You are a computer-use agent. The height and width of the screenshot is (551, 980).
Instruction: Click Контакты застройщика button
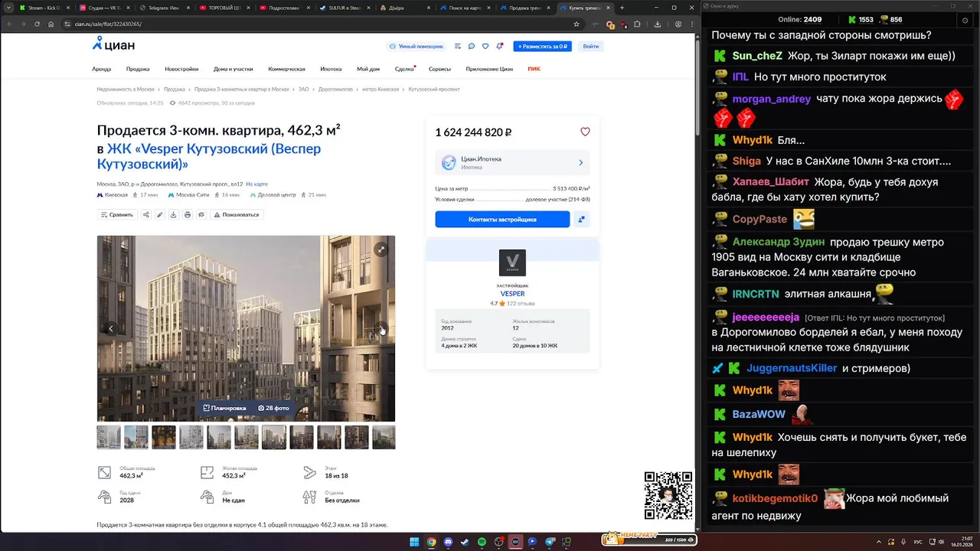[502, 220]
